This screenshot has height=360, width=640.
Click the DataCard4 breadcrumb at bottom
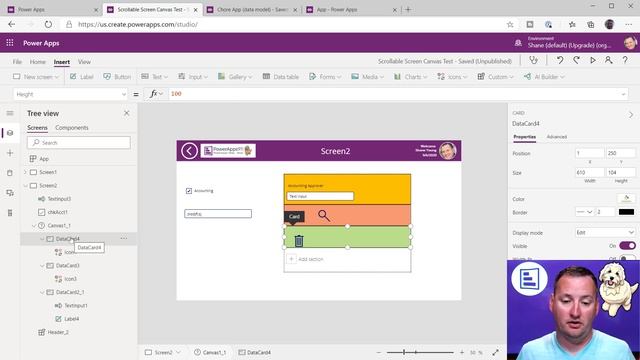coord(255,352)
